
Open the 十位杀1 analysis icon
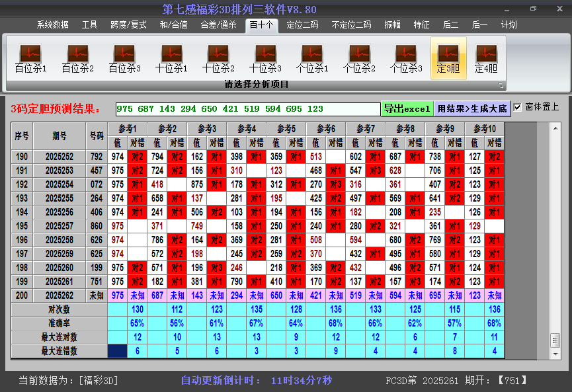click(171, 58)
